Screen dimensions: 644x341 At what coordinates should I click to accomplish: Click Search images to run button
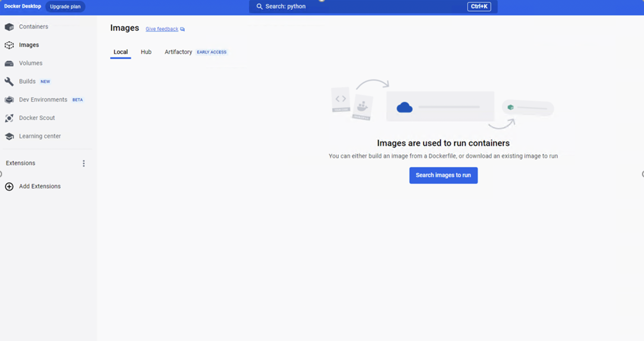pos(443,175)
